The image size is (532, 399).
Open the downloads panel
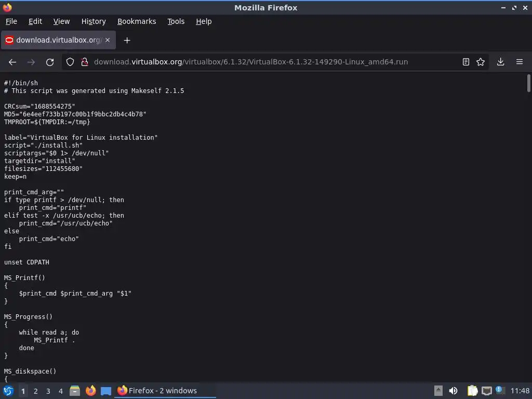click(x=500, y=62)
